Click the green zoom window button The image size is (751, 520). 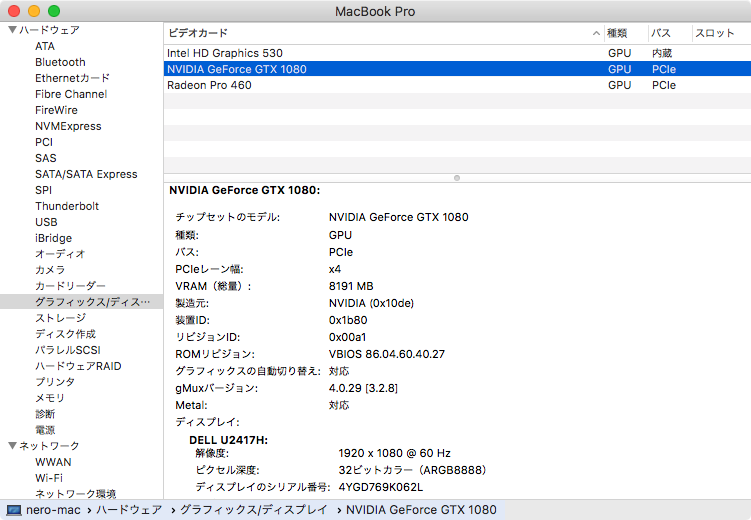(x=54, y=11)
